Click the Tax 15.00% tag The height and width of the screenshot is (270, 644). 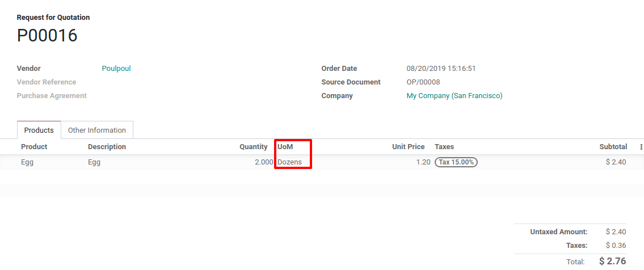pyautogui.click(x=456, y=162)
